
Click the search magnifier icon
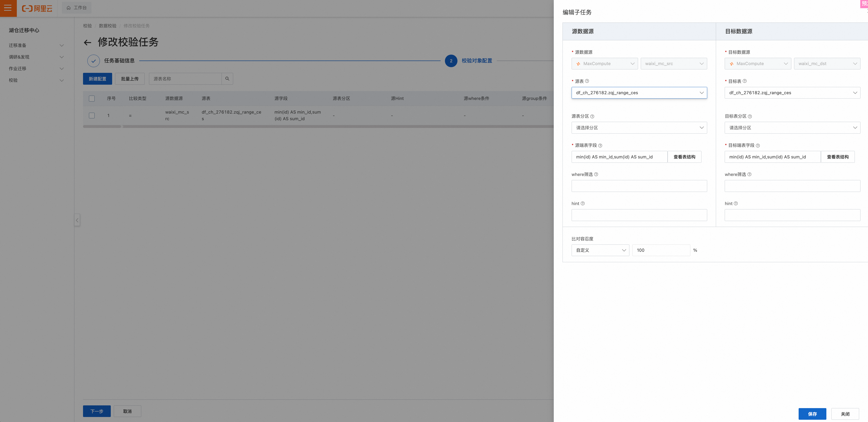coord(227,79)
